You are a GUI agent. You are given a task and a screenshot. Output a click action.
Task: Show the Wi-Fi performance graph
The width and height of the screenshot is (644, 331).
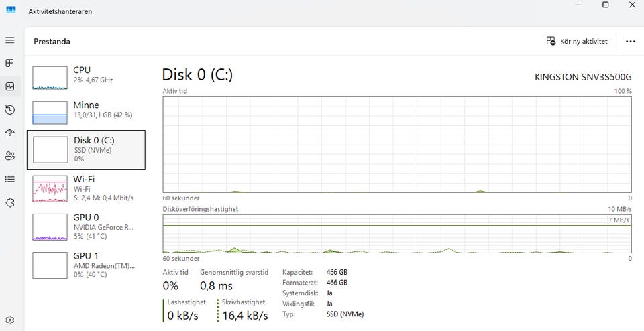[86, 188]
